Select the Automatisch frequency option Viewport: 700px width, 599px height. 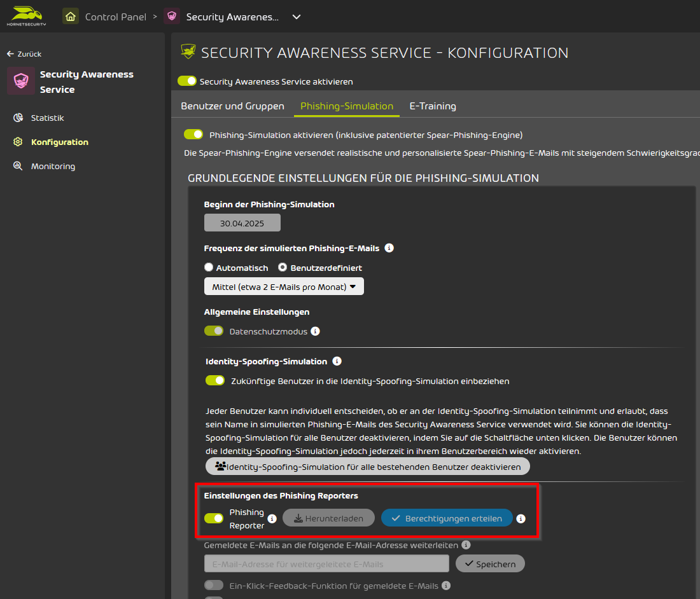point(209,267)
